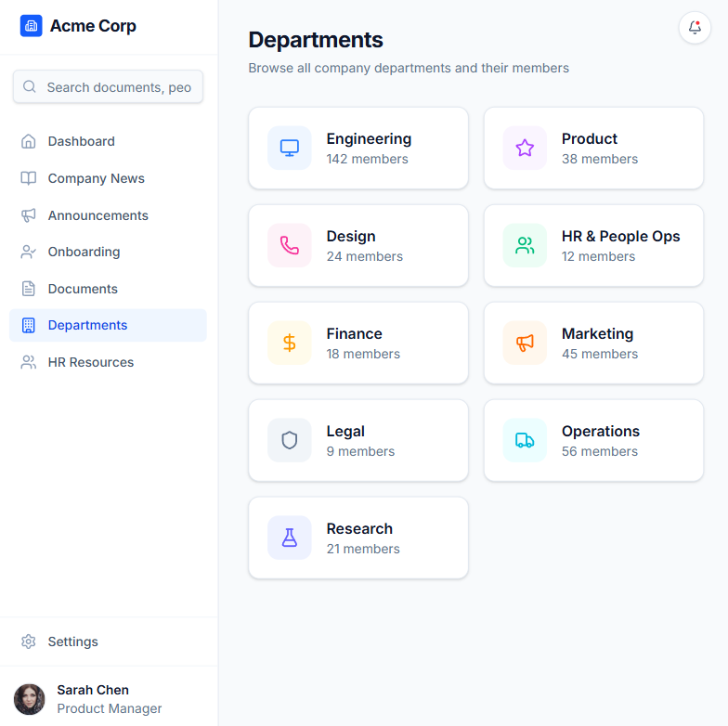Screen dimensions: 728x726
Task: Select Documents in the navigation
Action: (x=83, y=289)
